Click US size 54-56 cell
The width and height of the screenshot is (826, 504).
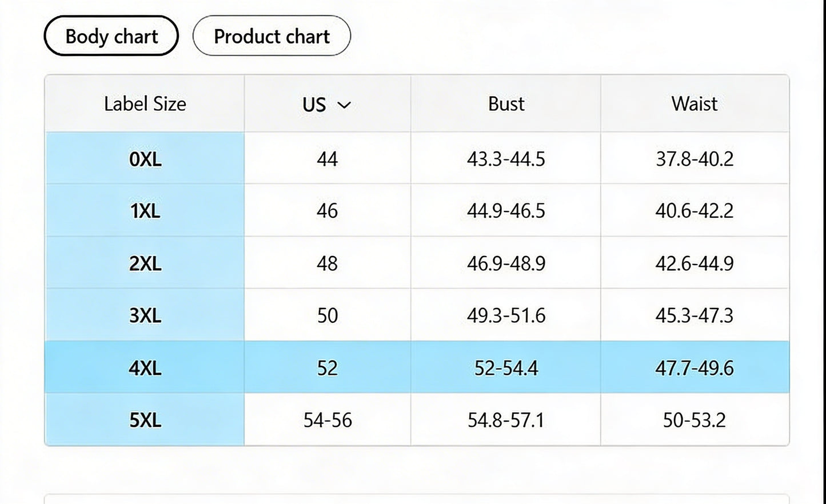tap(328, 420)
